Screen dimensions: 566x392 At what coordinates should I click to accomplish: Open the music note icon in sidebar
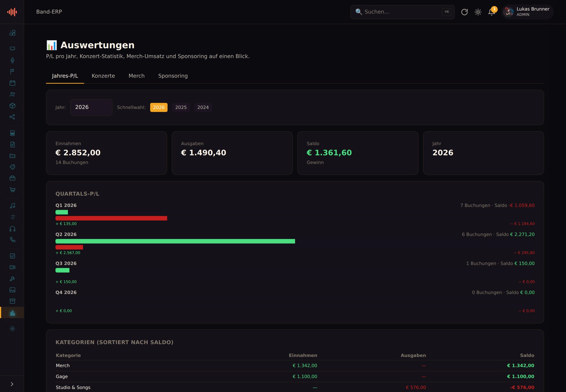(12, 206)
